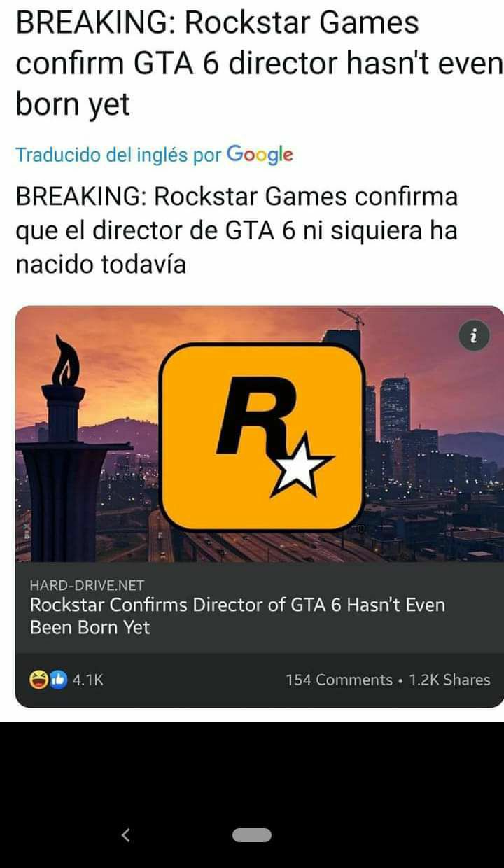Image resolution: width=504 pixels, height=868 pixels.
Task: Click the Rockstar Games R logo
Action: (x=262, y=437)
